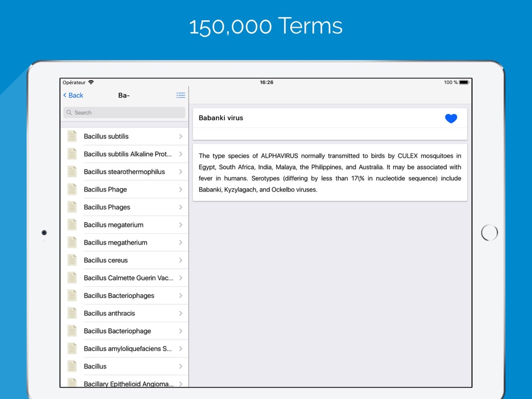532x399 pixels.
Task: Expand chevron on plain Bacillus row
Action: (x=181, y=367)
